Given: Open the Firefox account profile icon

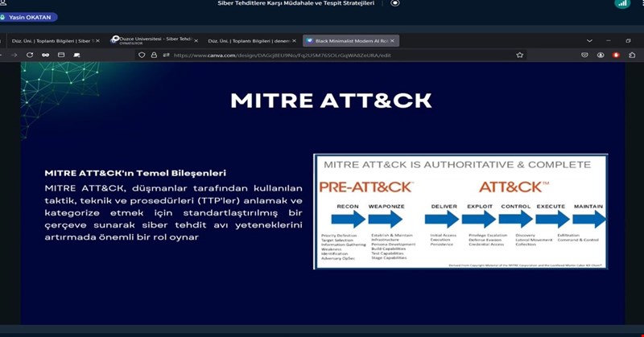Looking at the screenshot, I should click(601, 55).
